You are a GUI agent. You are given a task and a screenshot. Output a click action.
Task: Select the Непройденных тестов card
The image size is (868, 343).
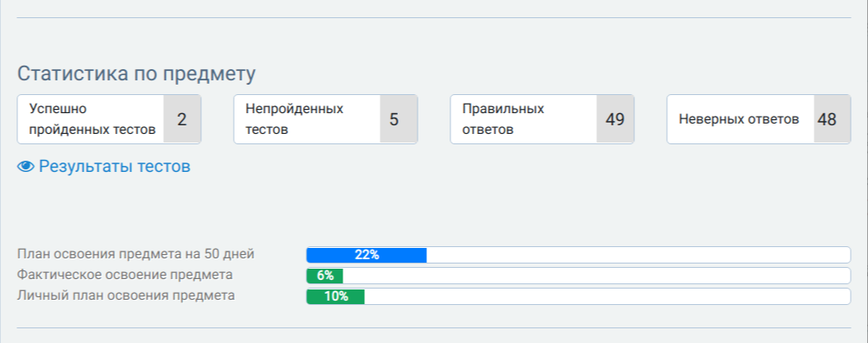pos(325,119)
